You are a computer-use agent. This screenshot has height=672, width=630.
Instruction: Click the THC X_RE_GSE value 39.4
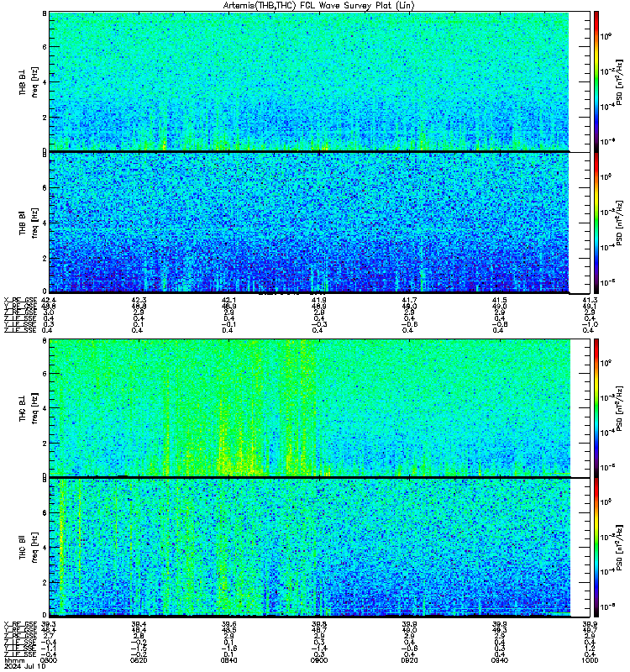[x=139, y=624]
